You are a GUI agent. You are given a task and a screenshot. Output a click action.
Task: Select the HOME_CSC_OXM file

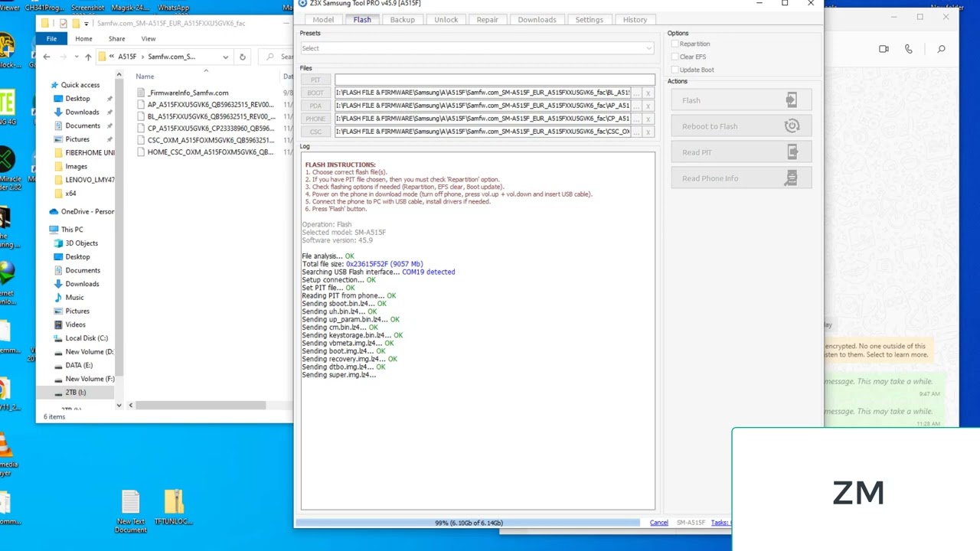[210, 152]
